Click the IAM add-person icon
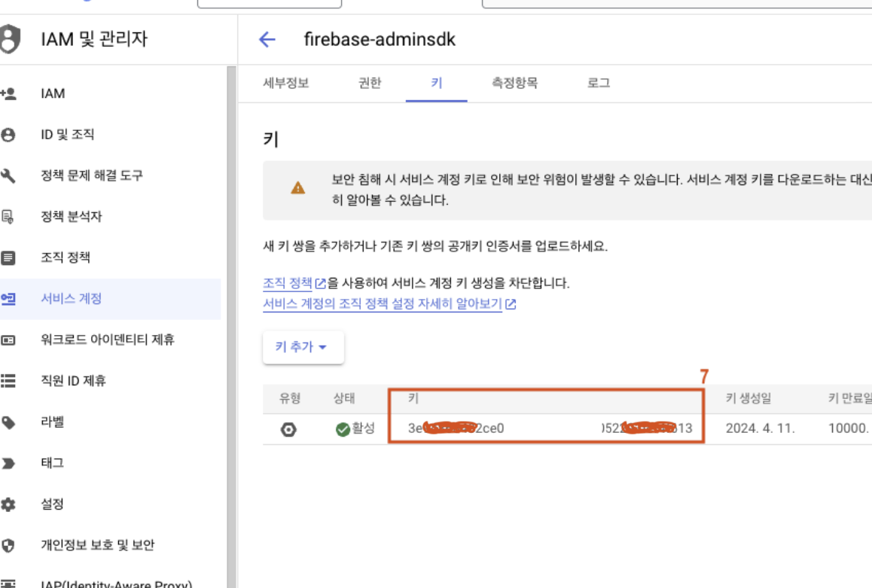The width and height of the screenshot is (872, 588). click(x=8, y=93)
